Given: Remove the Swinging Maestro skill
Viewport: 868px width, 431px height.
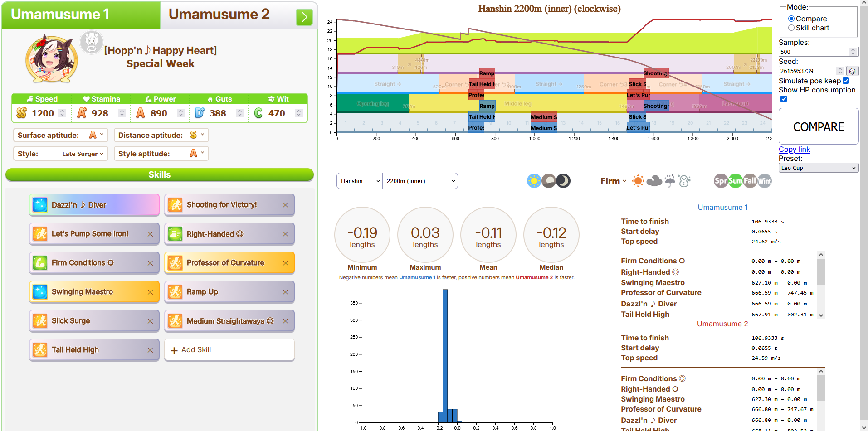Looking at the screenshot, I should [150, 292].
